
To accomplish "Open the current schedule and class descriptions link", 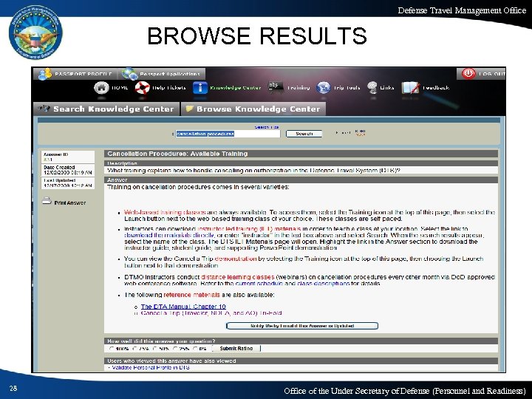I will pos(292,283).
